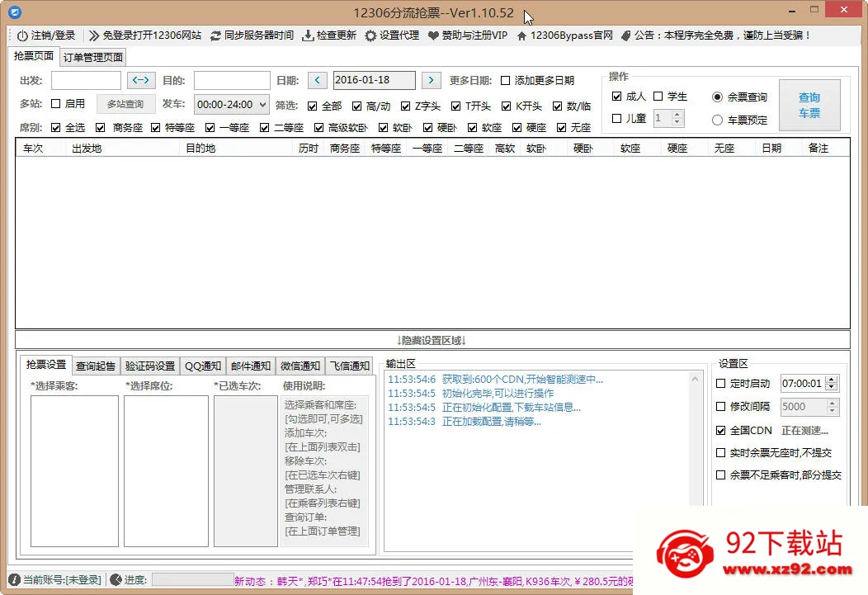The height and width of the screenshot is (595, 868).
Task: Enable 实时余票无座时,不提交 option
Action: [x=720, y=453]
